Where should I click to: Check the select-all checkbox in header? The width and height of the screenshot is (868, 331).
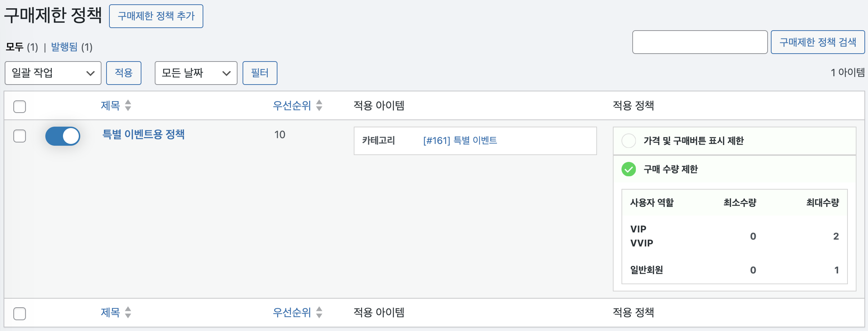point(19,106)
